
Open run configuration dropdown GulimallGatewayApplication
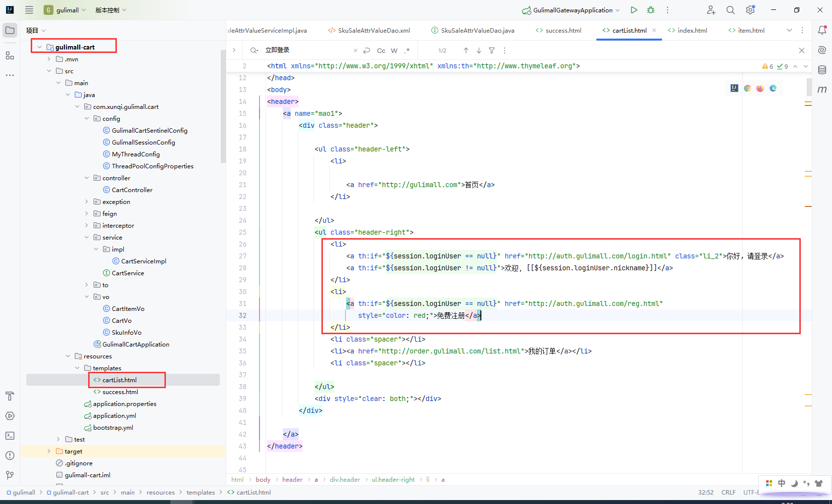point(571,10)
